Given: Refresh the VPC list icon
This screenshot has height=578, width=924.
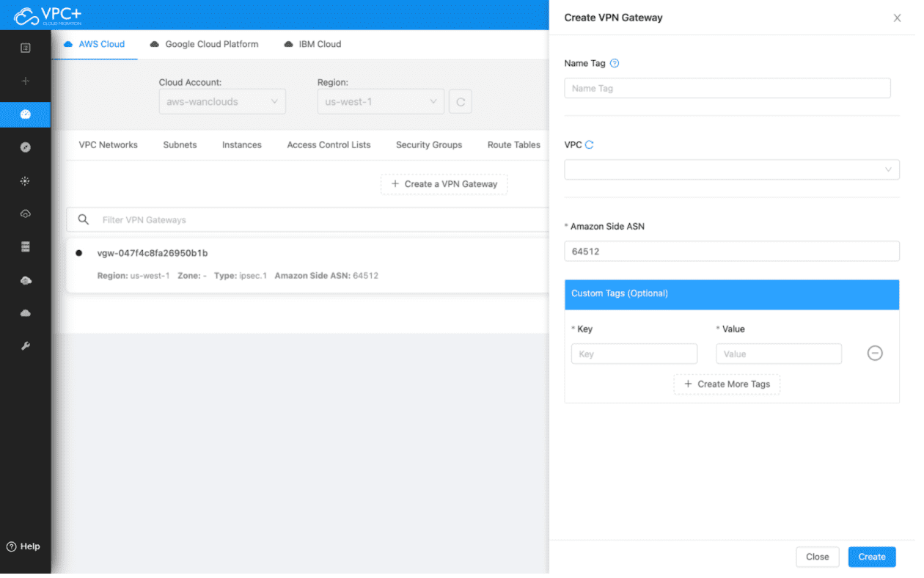Looking at the screenshot, I should click(x=589, y=144).
